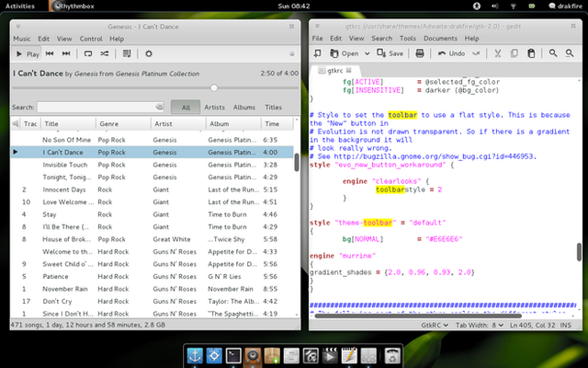Viewport: 588px width, 368px height.
Task: Open accessibility icon in top panel
Action: [x=477, y=6]
